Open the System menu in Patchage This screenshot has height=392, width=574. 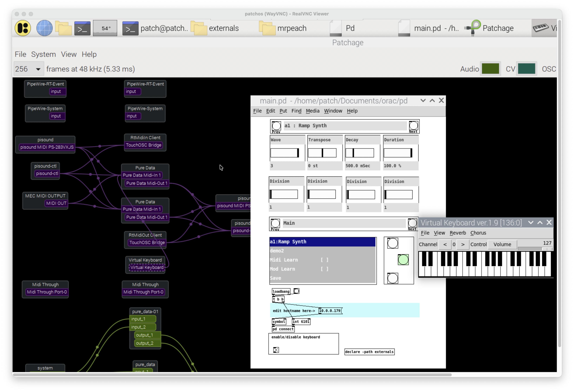click(43, 54)
